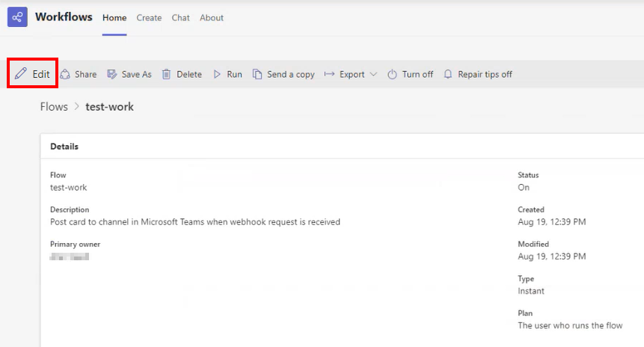Click the Flow field label
This screenshot has width=644, height=347.
point(58,175)
